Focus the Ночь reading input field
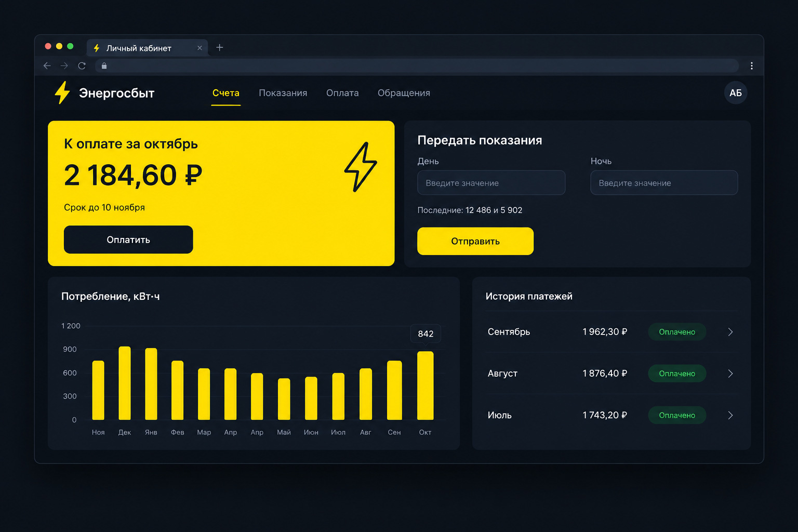Viewport: 798px width, 532px height. [x=664, y=183]
